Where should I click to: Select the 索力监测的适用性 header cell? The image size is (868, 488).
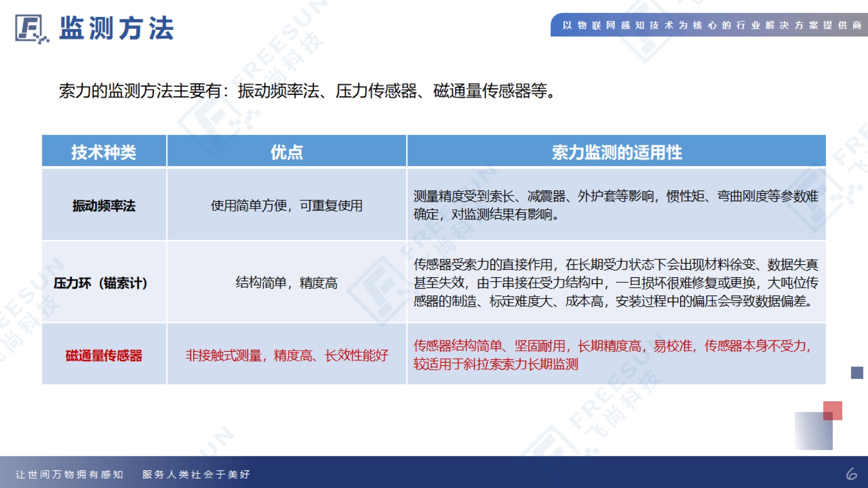tap(616, 152)
